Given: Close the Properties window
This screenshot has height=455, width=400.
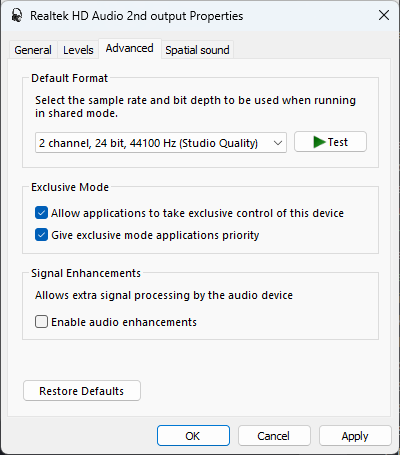Looking at the screenshot, I should pos(384,15).
